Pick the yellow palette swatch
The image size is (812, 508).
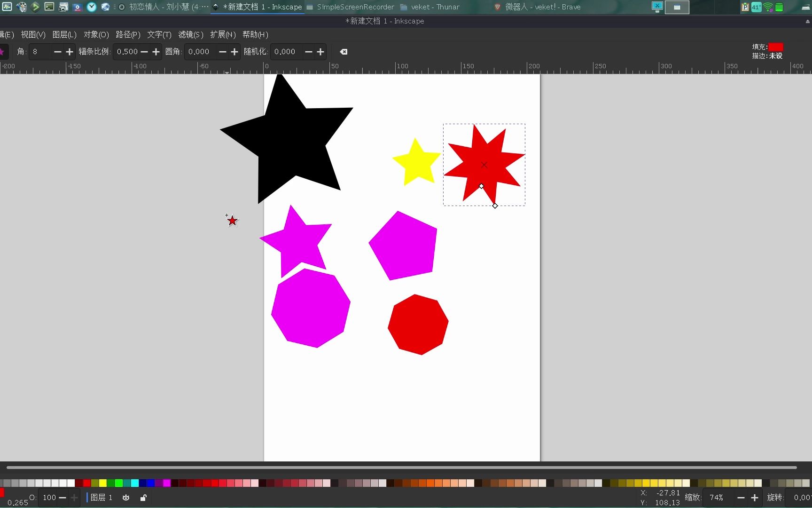coord(103,483)
